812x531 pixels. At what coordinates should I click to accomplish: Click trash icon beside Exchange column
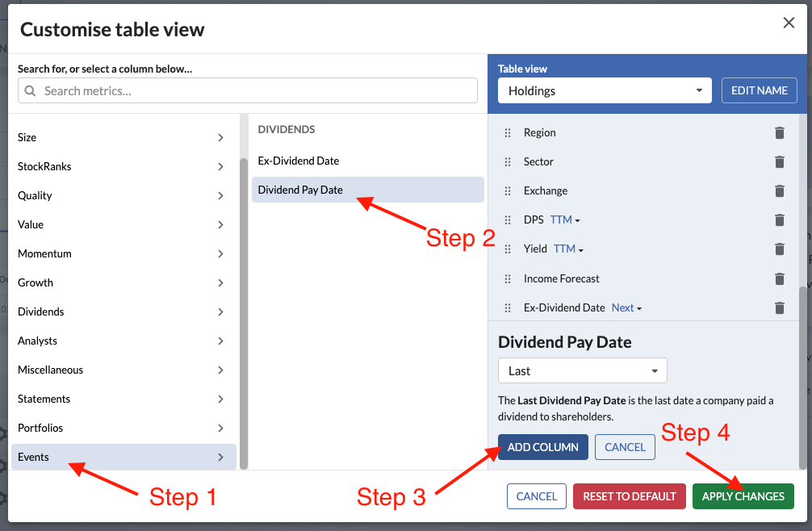[x=779, y=190]
